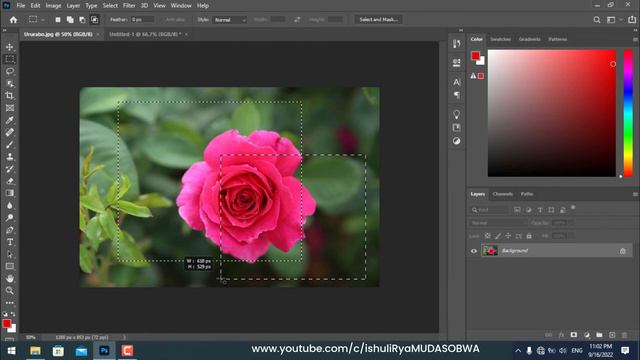
Task: Choose Subtract from selection mode
Action: (x=82, y=20)
